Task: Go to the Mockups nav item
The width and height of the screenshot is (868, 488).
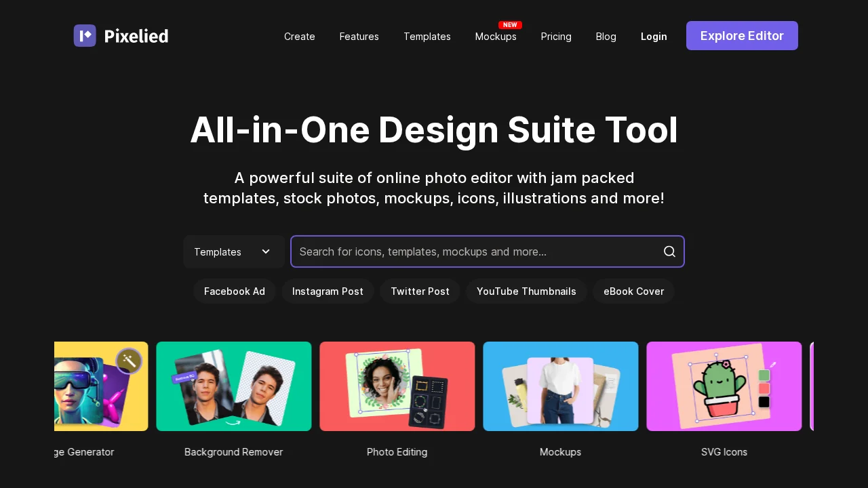Action: 495,37
